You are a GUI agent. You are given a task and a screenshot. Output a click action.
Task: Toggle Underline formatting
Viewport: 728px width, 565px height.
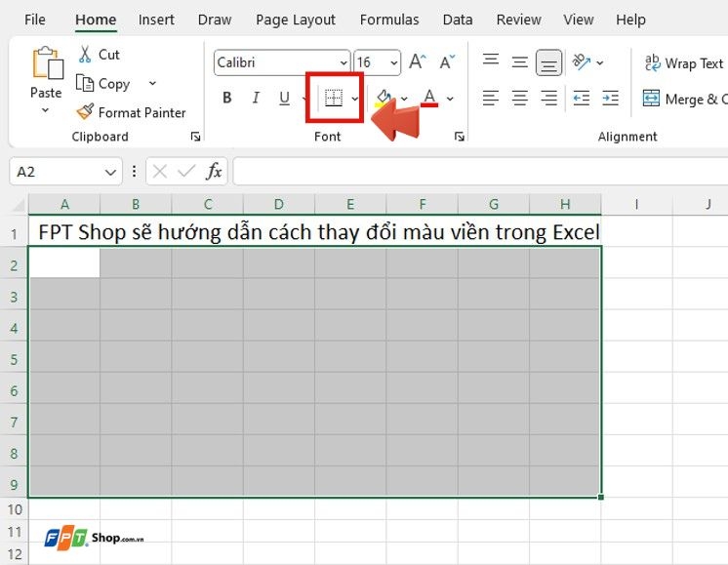(285, 98)
